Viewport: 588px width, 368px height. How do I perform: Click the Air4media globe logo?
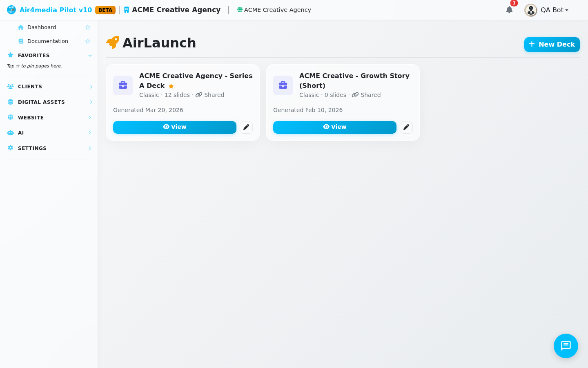coord(11,10)
